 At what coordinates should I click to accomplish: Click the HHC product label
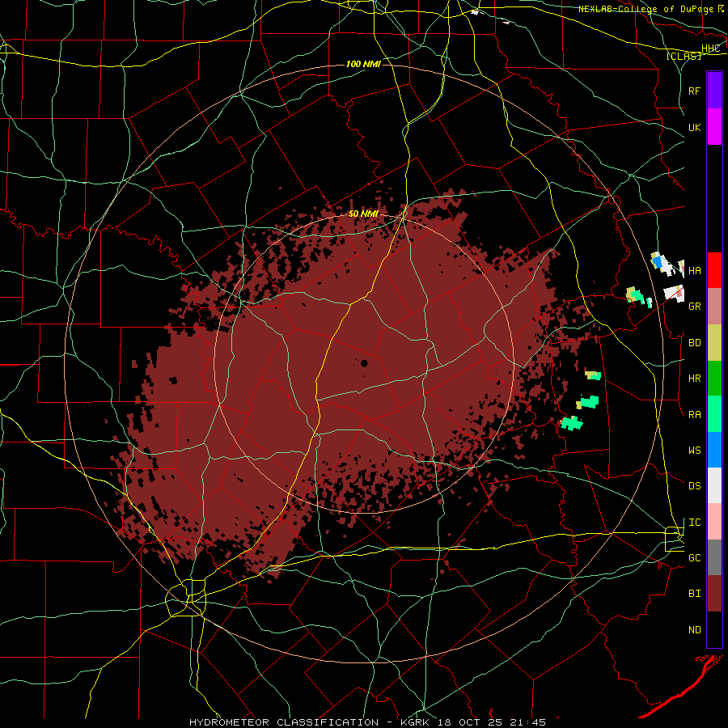point(710,49)
